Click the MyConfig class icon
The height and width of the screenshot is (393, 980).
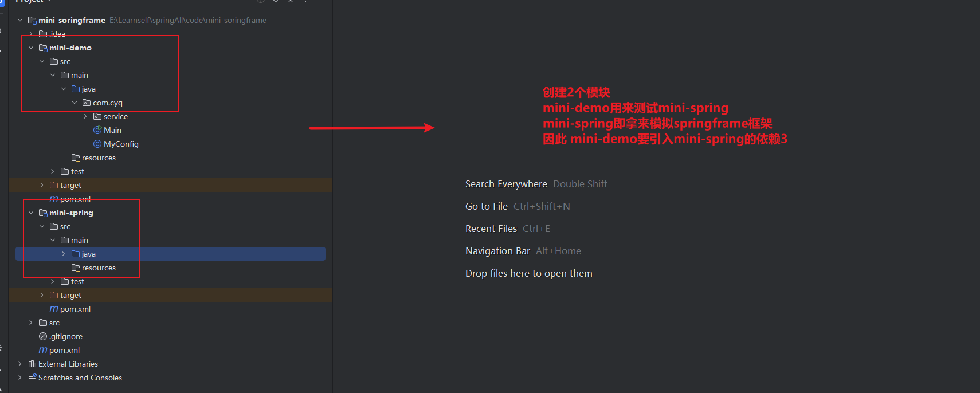[x=97, y=144]
